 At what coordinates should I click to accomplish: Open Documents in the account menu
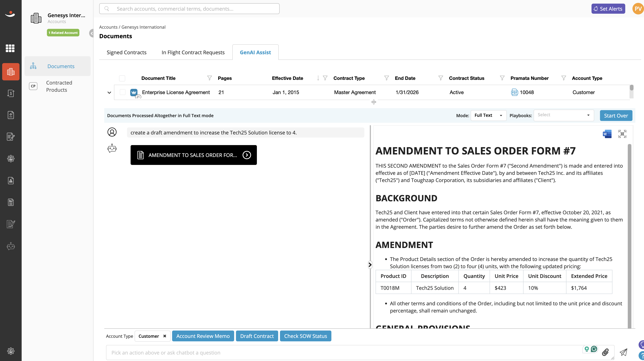click(58, 66)
